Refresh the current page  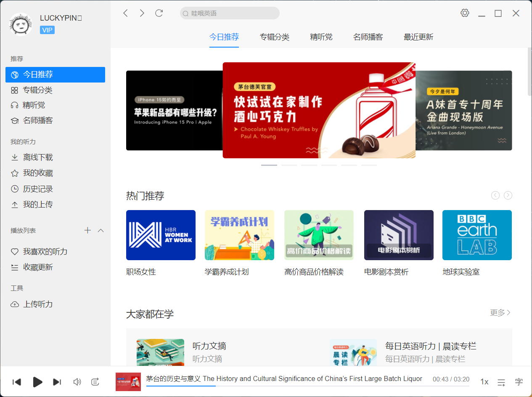159,13
